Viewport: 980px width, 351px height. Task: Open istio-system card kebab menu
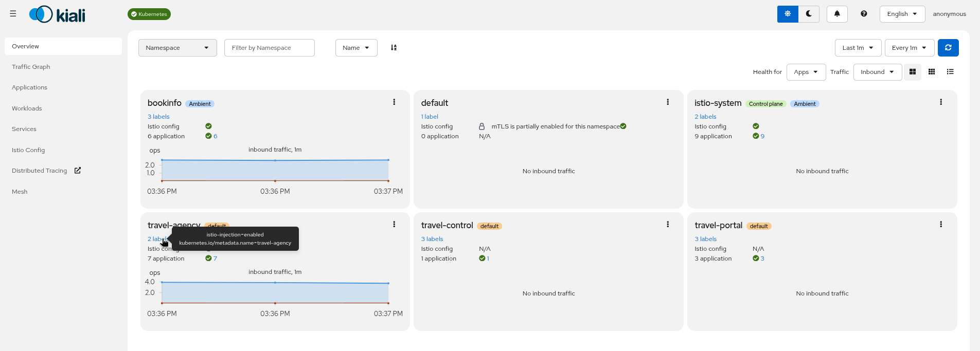point(941,102)
